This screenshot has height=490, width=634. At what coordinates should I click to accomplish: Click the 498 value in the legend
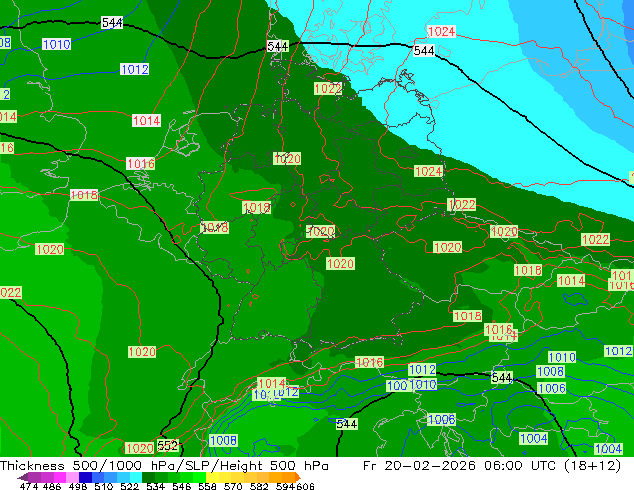pyautogui.click(x=78, y=486)
